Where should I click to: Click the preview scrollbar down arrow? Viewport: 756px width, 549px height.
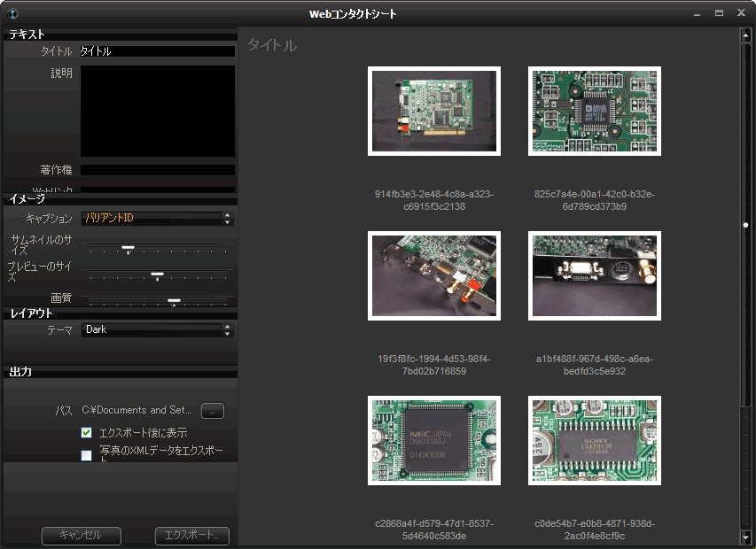(x=745, y=537)
